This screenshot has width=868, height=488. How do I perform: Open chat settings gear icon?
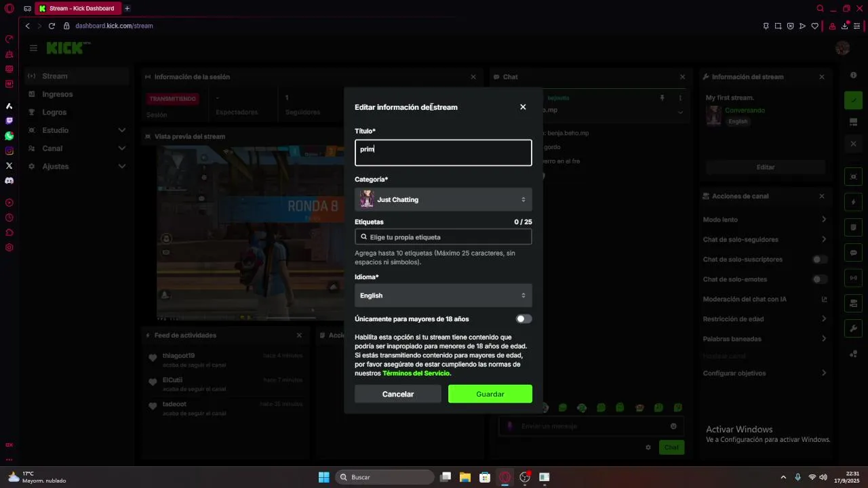tap(648, 447)
